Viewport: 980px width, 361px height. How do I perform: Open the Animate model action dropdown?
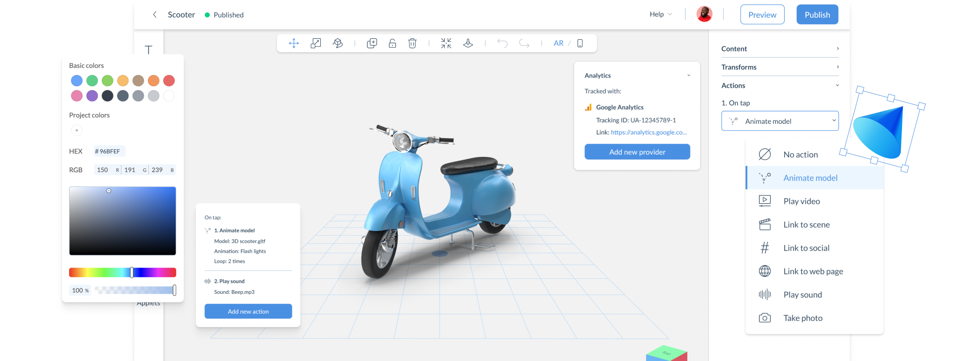pos(780,121)
